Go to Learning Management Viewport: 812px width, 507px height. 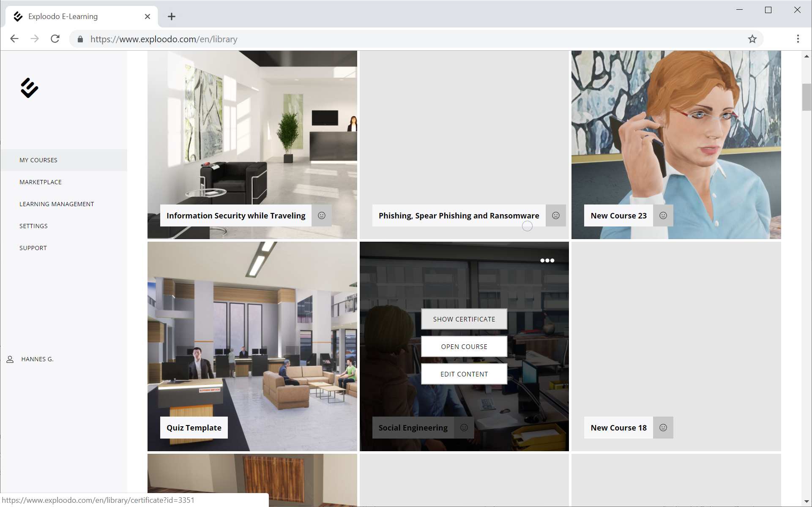pos(57,204)
